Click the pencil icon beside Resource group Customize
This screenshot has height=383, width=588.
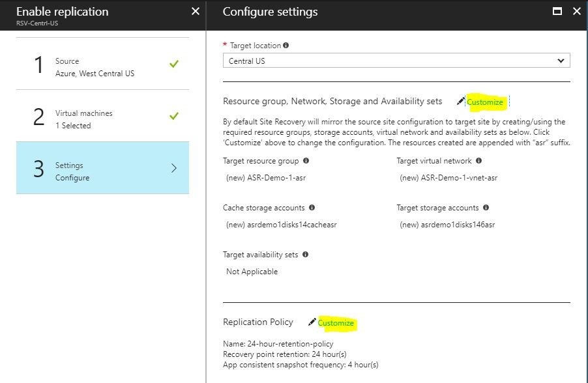460,101
